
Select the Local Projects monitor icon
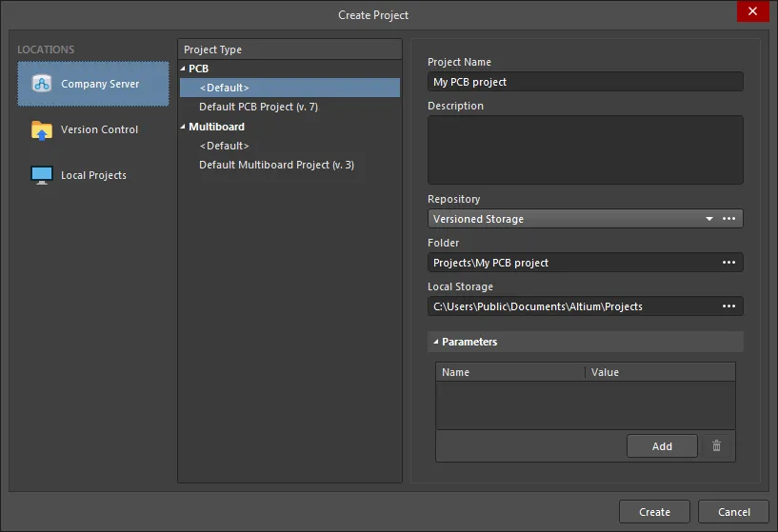42,175
